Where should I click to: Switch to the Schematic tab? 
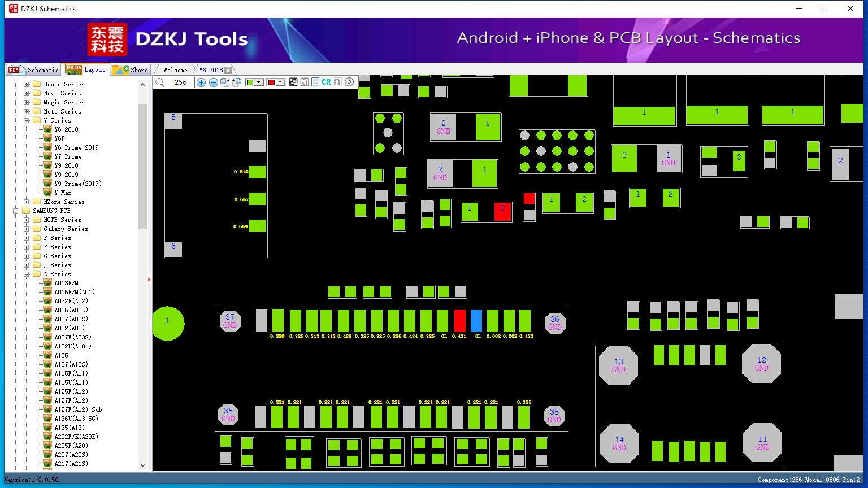pyautogui.click(x=33, y=70)
